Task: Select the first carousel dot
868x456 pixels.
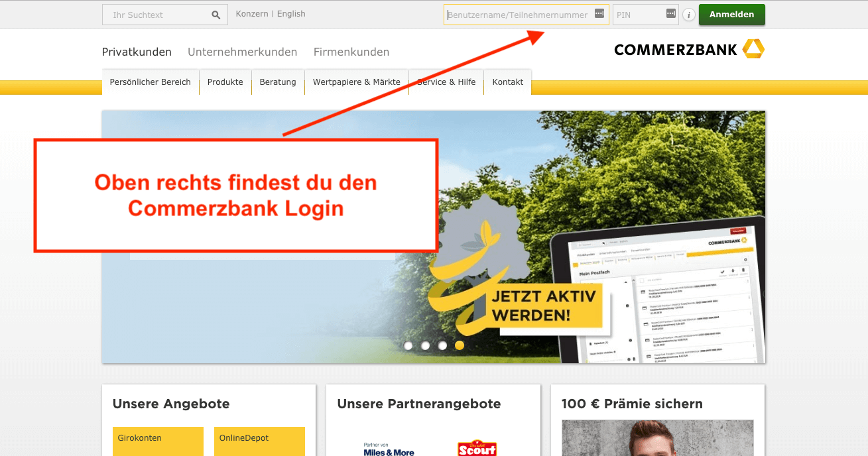Action: click(x=408, y=345)
